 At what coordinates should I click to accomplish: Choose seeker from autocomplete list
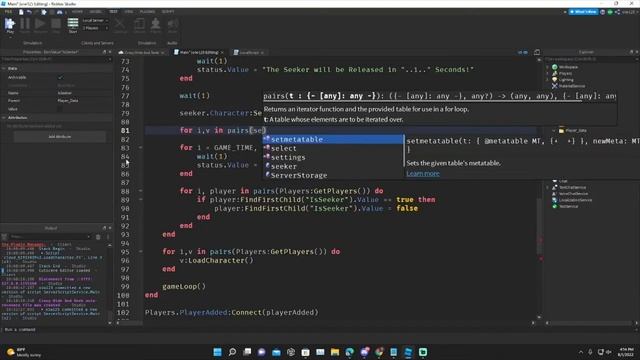pos(332,166)
